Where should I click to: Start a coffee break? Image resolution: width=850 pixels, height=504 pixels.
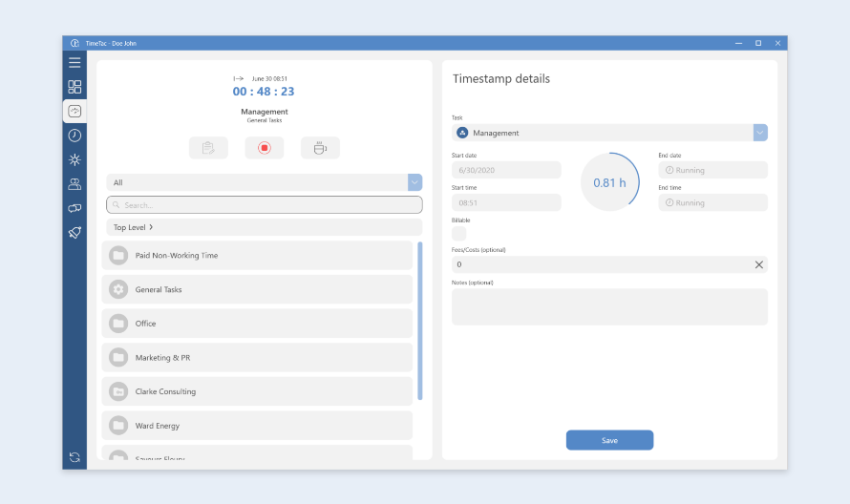click(x=320, y=148)
